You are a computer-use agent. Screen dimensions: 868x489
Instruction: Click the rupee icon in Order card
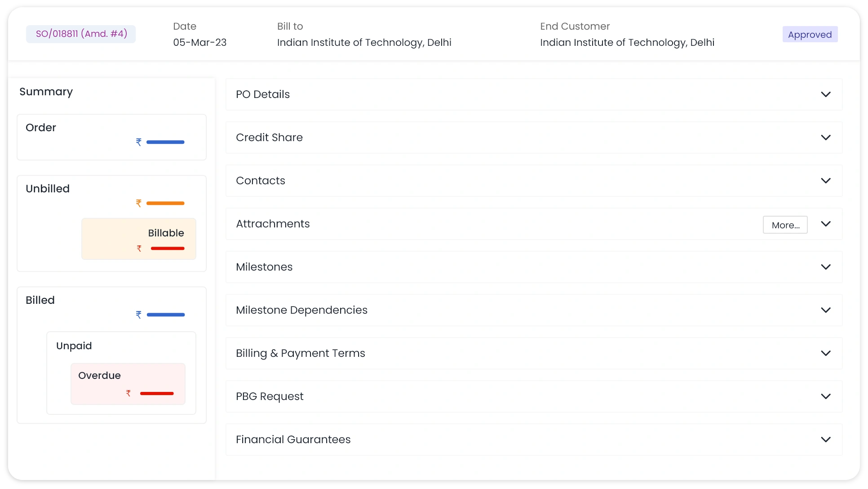(139, 142)
